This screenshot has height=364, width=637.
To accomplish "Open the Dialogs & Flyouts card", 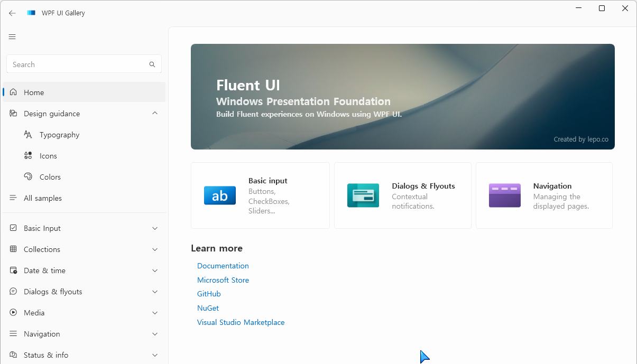I will [403, 195].
